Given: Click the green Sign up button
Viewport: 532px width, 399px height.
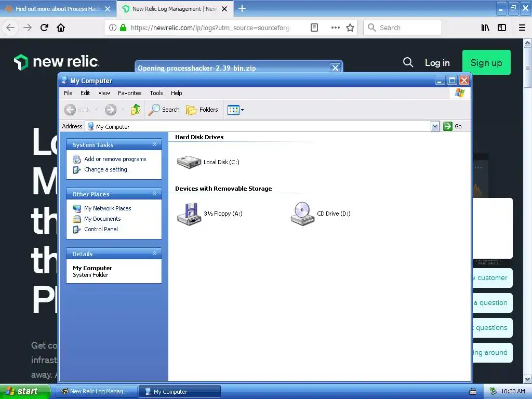Looking at the screenshot, I should (486, 62).
